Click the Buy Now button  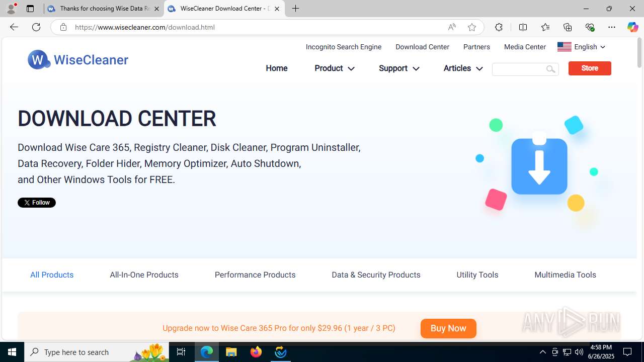[x=448, y=328]
